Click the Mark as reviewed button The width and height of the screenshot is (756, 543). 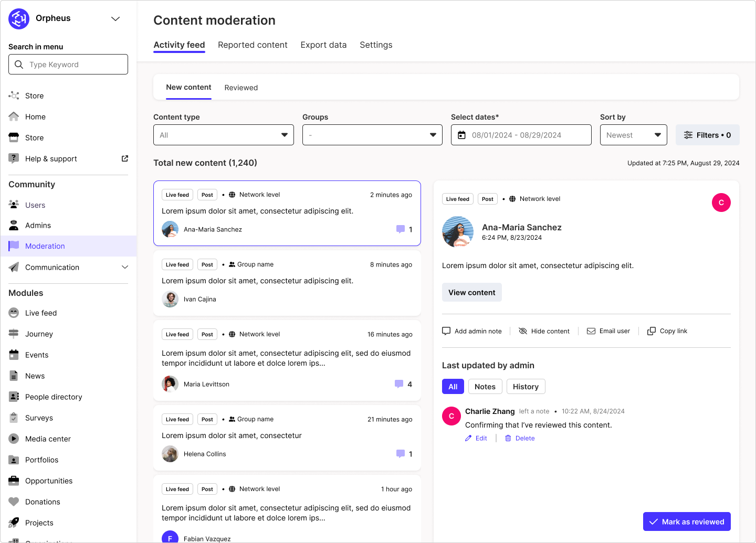click(x=687, y=521)
